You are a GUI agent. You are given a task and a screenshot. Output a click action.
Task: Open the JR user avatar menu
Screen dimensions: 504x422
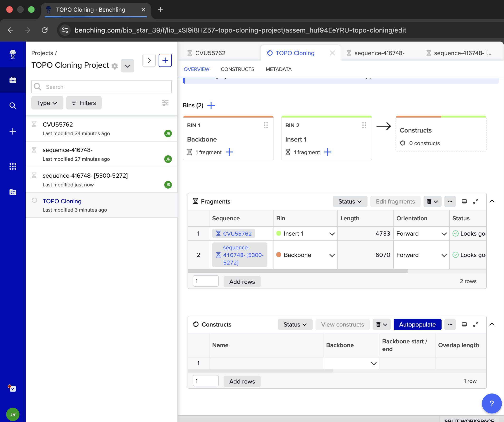tap(13, 414)
